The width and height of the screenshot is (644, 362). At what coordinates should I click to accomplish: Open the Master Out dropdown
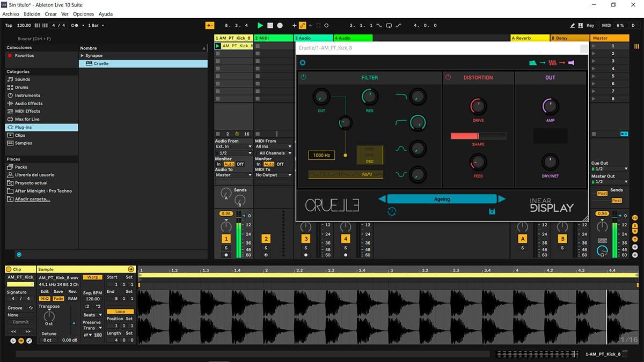click(x=609, y=182)
